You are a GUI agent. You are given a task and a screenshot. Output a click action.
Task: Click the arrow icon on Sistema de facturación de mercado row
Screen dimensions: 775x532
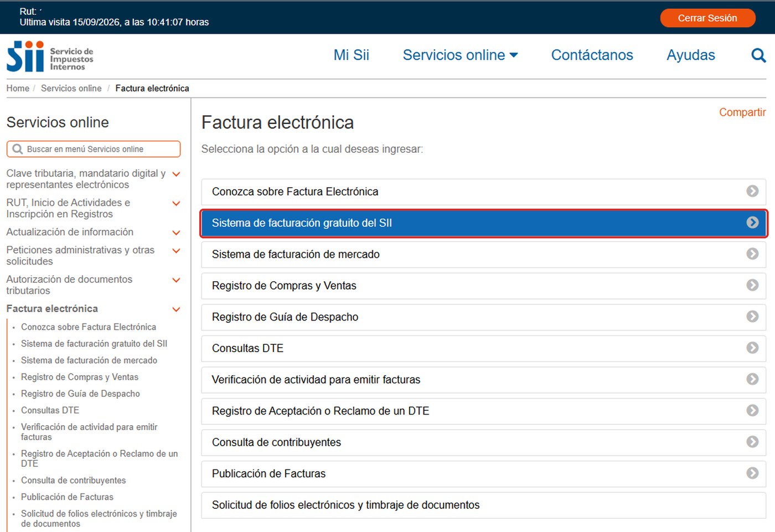point(752,254)
